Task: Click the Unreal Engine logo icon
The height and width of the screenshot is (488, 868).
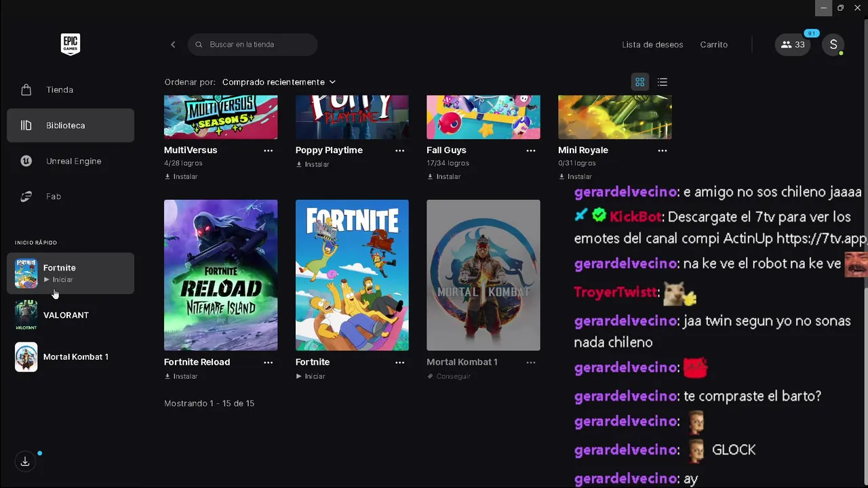Action: 26,161
